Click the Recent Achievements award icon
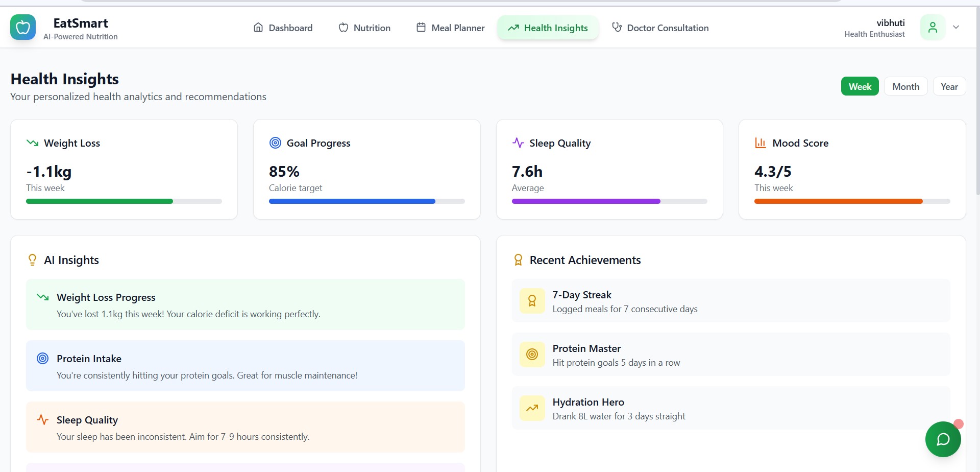The image size is (980, 472). point(518,260)
